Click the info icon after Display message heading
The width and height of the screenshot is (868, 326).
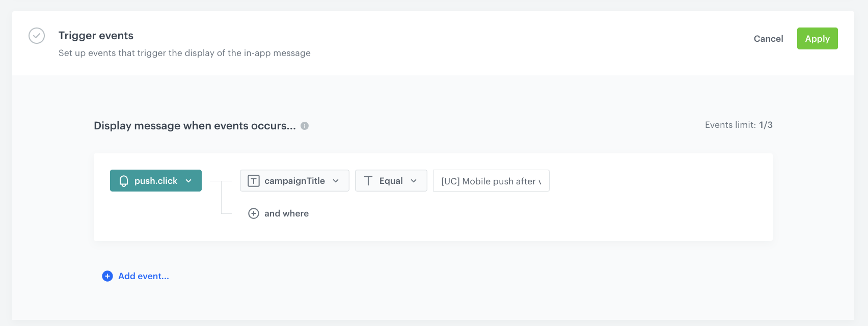(305, 126)
